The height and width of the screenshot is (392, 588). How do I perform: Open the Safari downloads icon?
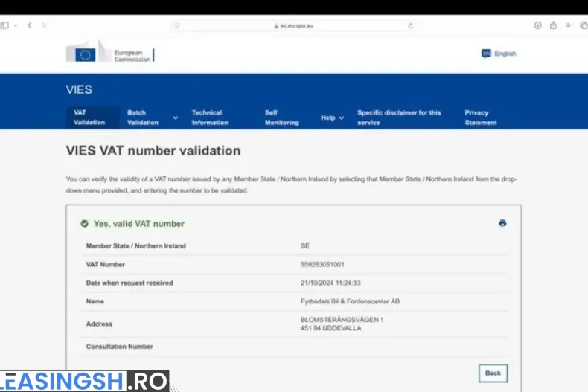coord(537,25)
